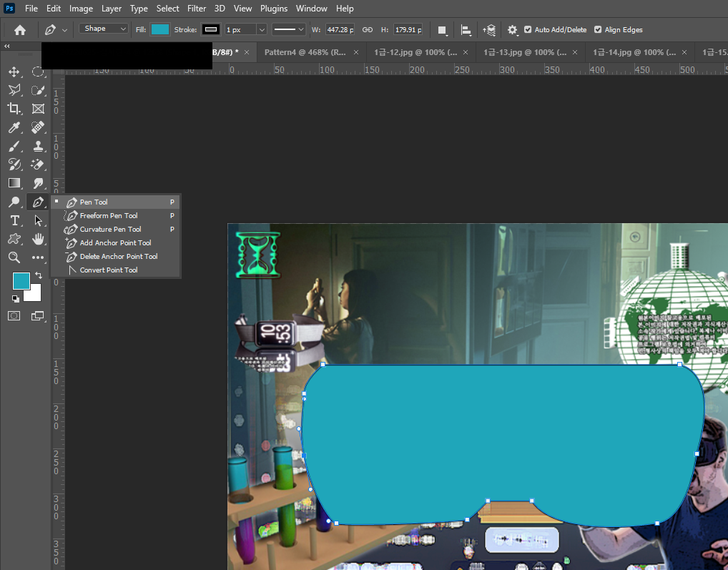The height and width of the screenshot is (570, 728).
Task: Select the Gradient tool
Action: point(14,183)
